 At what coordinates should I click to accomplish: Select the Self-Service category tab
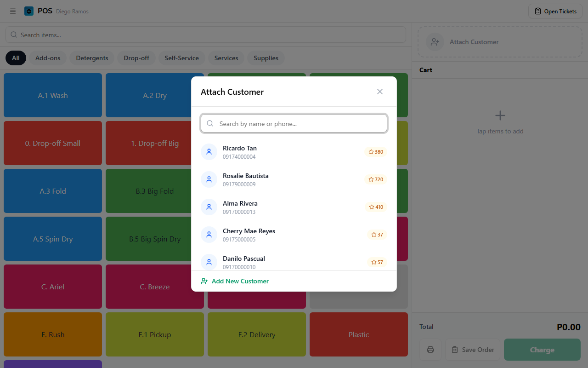pos(181,58)
